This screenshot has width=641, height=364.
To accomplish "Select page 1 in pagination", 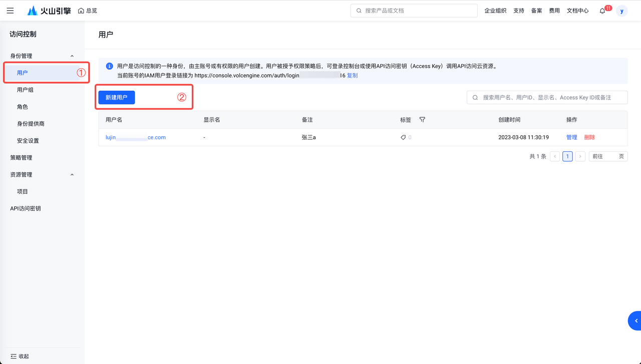I will [567, 156].
